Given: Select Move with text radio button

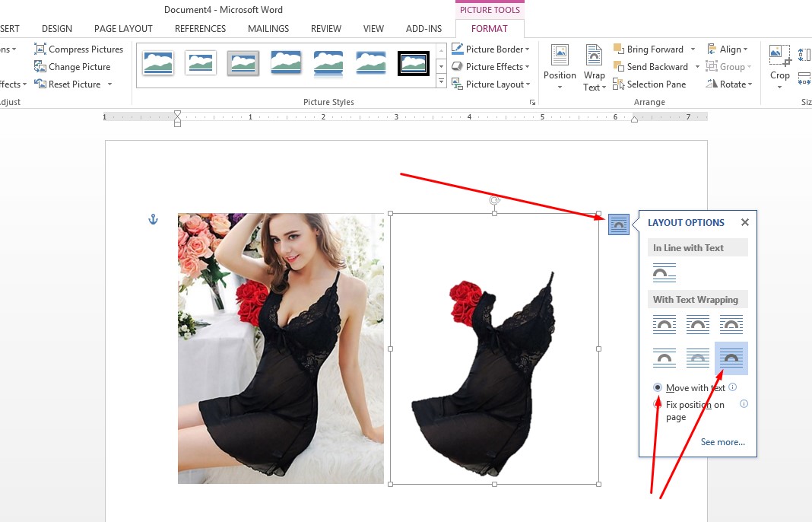Looking at the screenshot, I should (x=658, y=387).
